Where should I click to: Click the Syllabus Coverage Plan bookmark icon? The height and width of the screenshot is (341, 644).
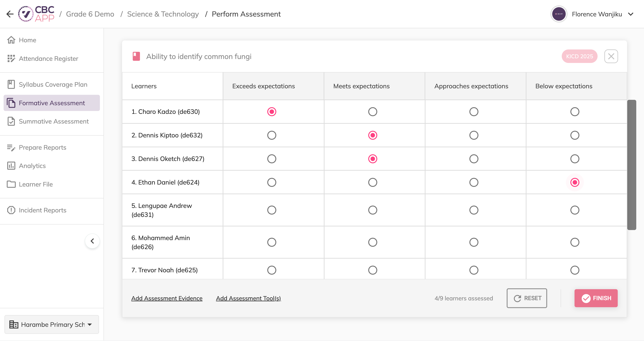coord(11,84)
